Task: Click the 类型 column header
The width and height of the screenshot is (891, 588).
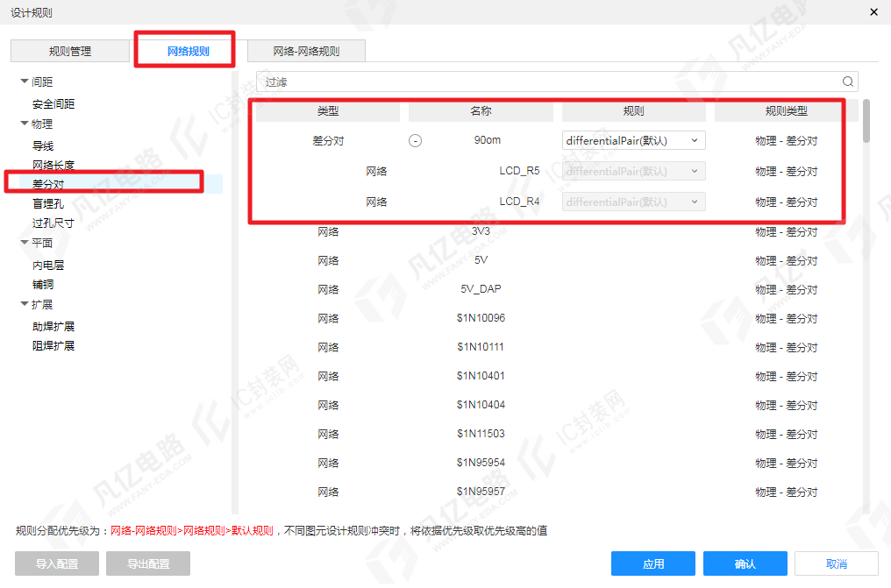Action: click(328, 110)
